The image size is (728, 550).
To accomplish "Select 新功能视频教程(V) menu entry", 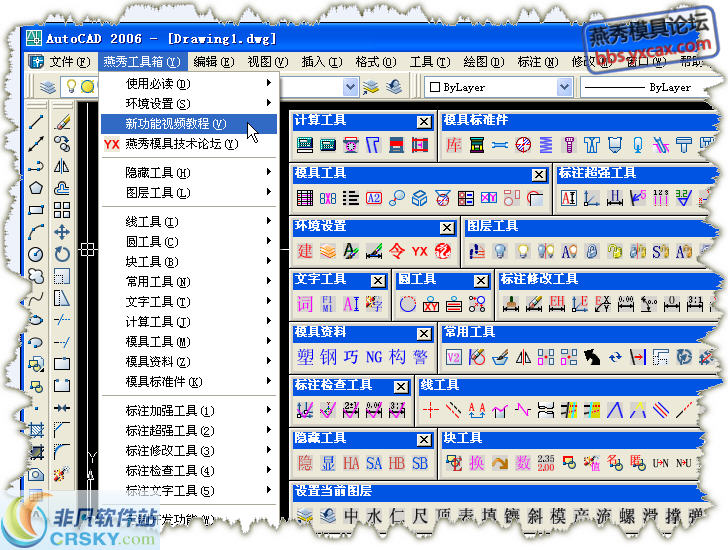I will click(x=189, y=124).
